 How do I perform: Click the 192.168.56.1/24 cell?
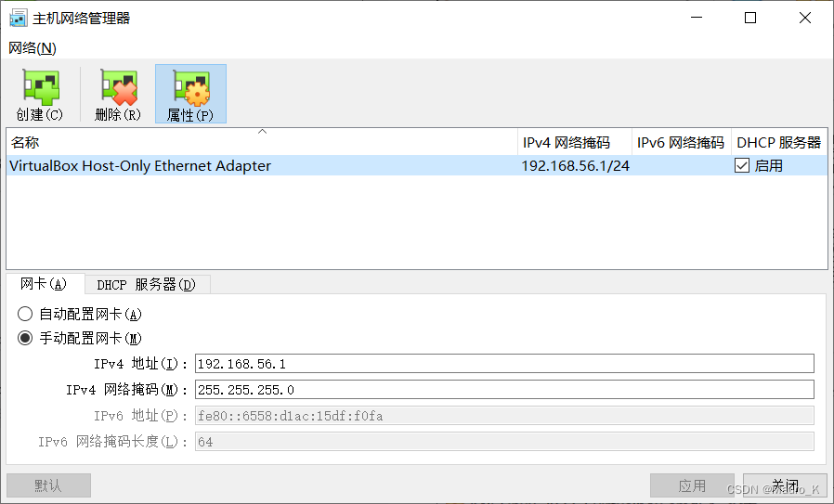[x=576, y=166]
